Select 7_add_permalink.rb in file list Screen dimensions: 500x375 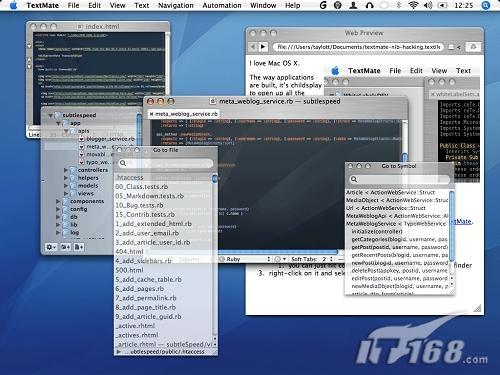163,298
